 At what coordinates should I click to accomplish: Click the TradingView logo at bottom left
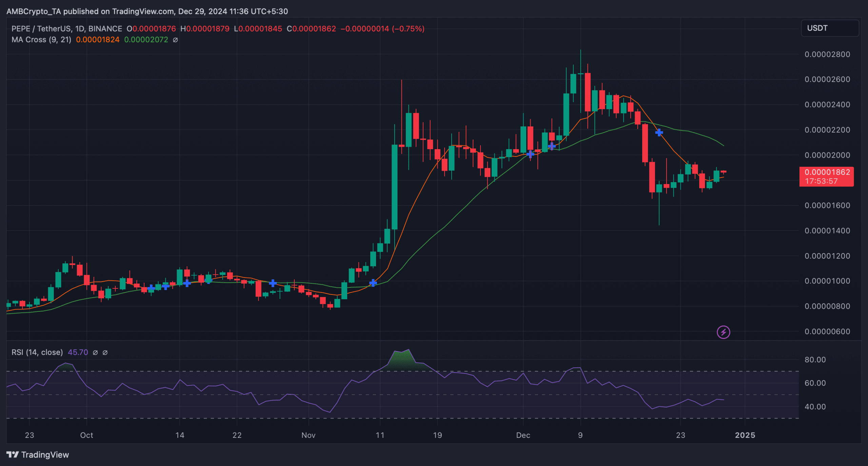38,454
